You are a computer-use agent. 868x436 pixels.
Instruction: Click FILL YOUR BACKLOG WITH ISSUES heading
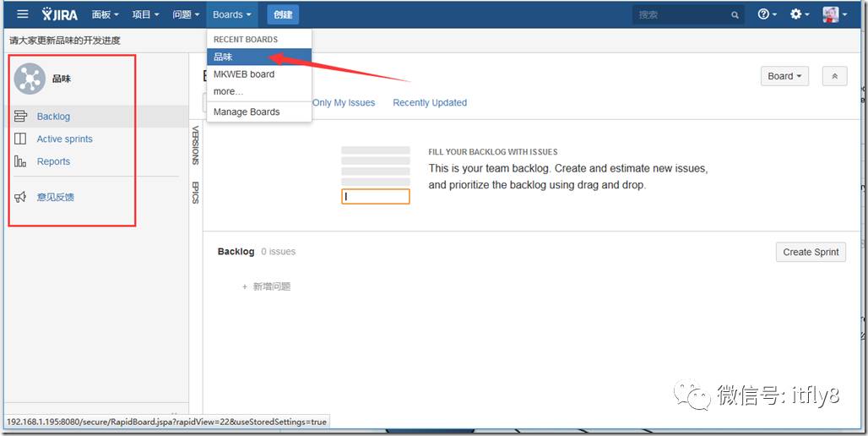(492, 152)
